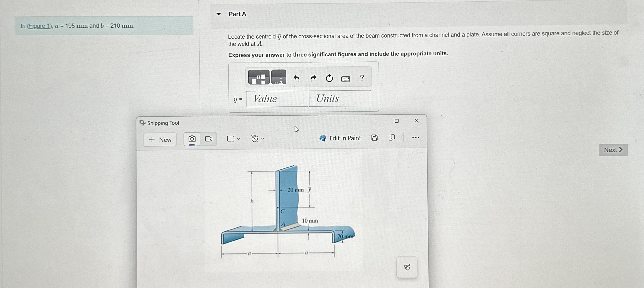Save the snip with floppy disk icon
The image size is (644, 288).
(x=374, y=138)
